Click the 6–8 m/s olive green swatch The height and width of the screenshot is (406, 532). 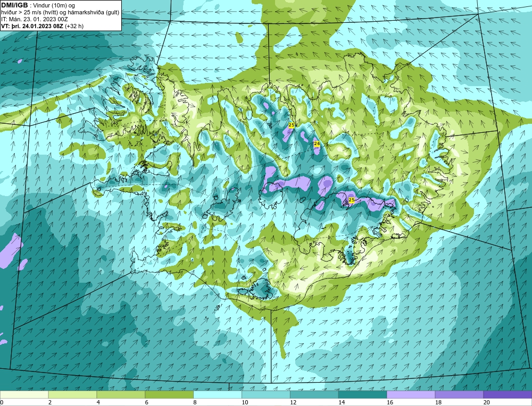(169, 394)
